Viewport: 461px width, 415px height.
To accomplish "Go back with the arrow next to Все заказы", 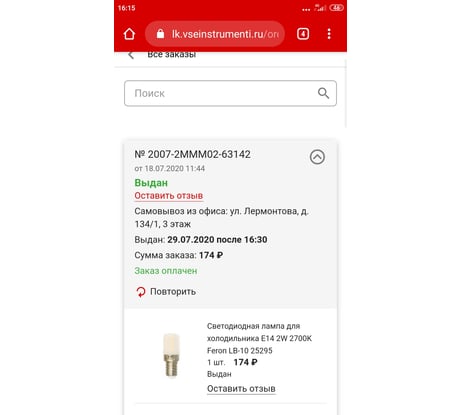I will tap(131, 55).
